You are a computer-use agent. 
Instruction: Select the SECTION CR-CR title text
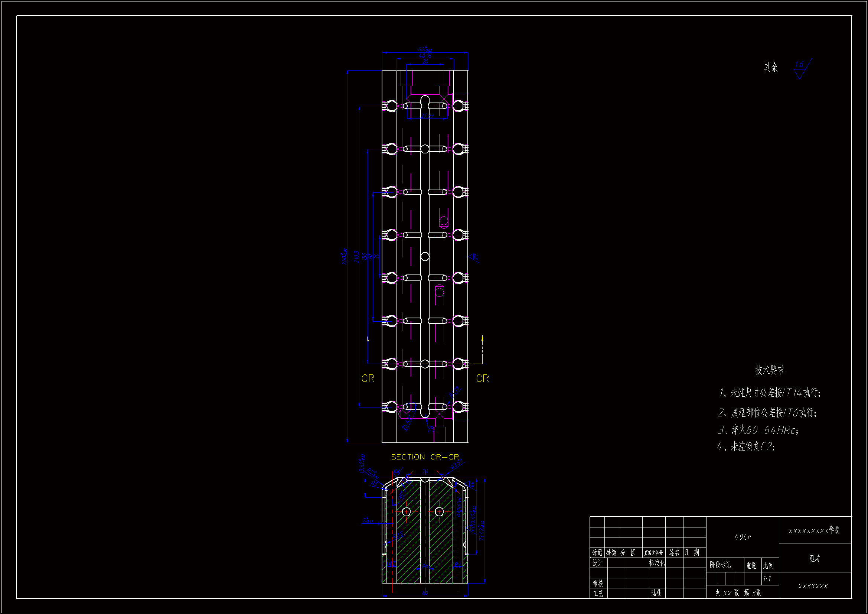(x=425, y=457)
